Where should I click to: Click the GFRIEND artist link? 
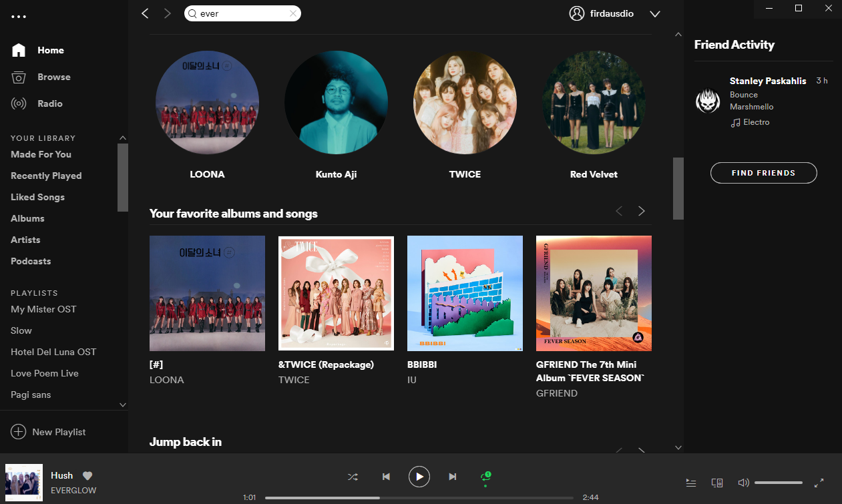point(557,393)
